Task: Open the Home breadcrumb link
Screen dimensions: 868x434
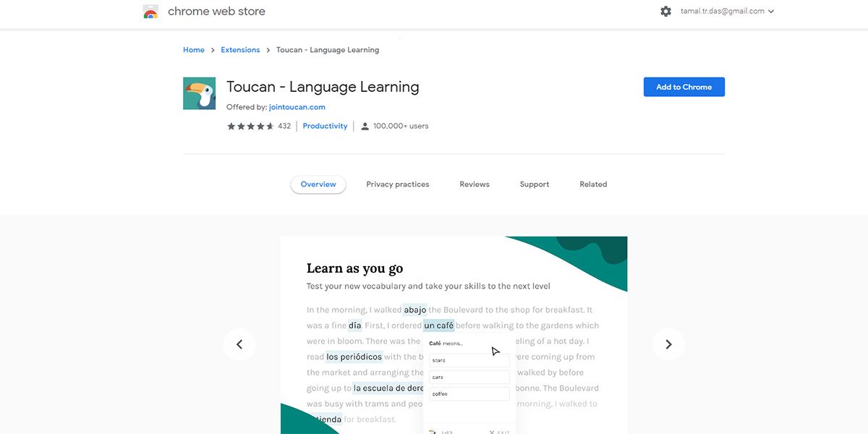Action: (x=194, y=50)
